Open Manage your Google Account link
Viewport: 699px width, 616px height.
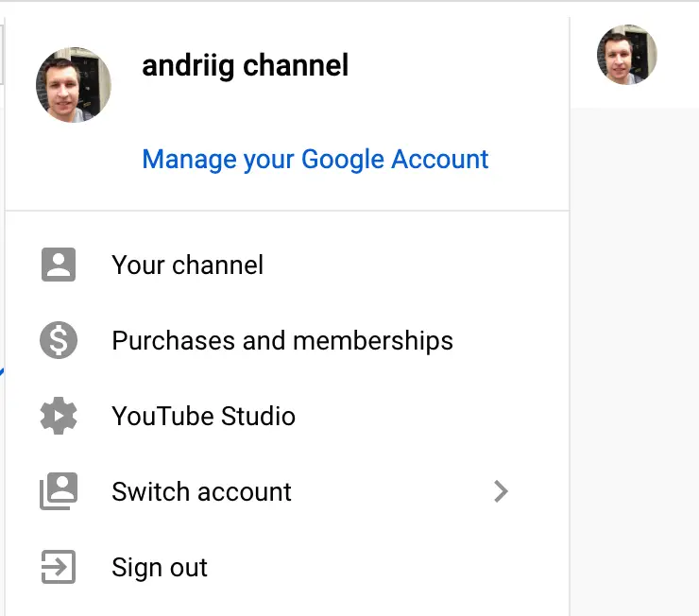[315, 159]
